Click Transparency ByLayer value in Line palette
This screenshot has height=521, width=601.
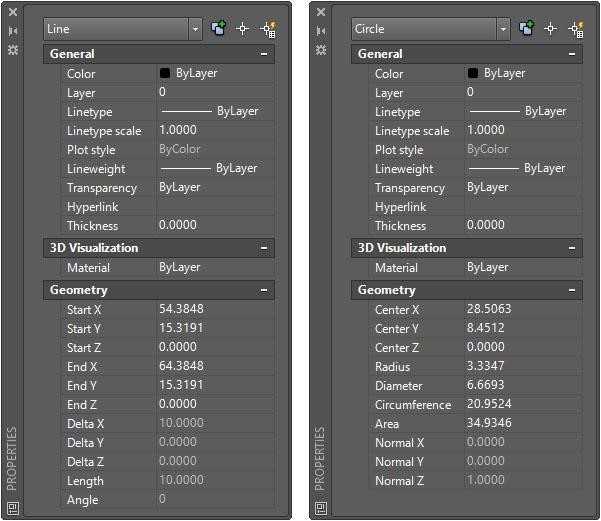[x=215, y=187]
